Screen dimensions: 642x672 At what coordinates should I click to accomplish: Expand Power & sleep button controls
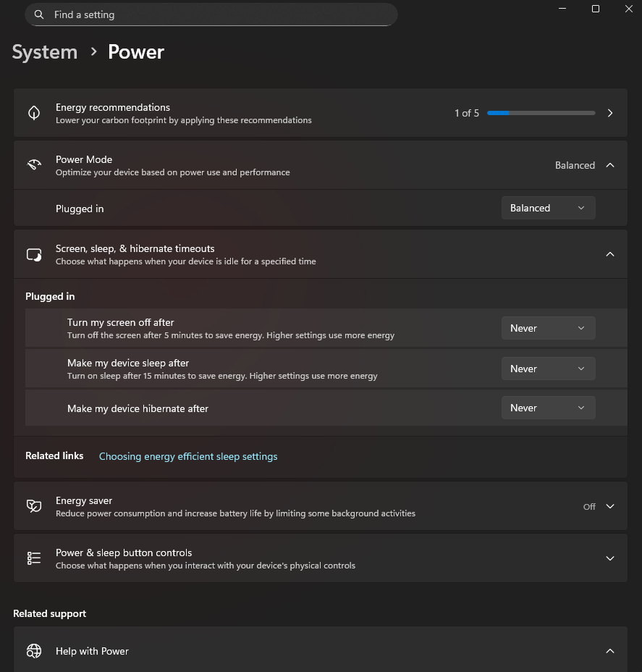[x=610, y=558]
